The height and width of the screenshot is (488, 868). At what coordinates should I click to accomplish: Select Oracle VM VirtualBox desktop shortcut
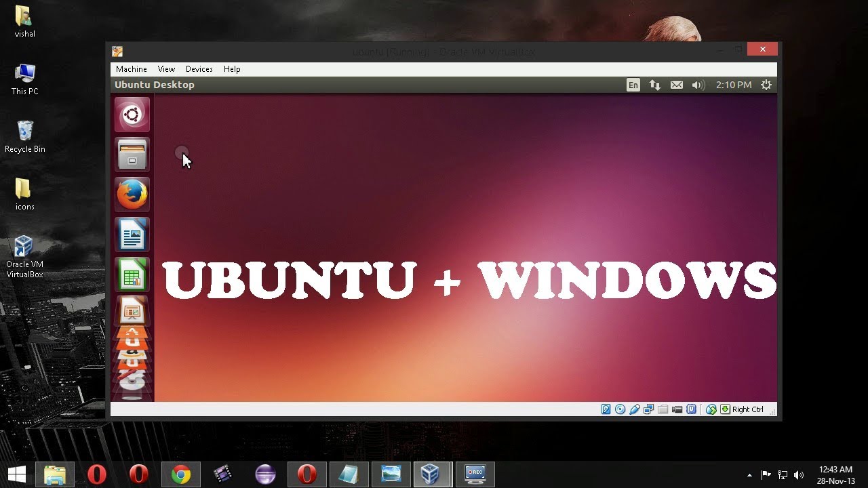(x=24, y=257)
